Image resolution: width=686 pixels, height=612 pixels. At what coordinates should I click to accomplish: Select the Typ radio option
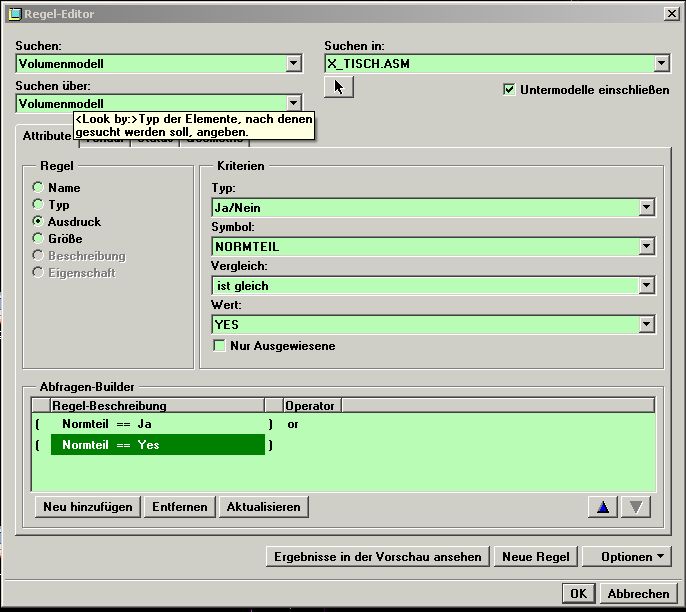38,204
